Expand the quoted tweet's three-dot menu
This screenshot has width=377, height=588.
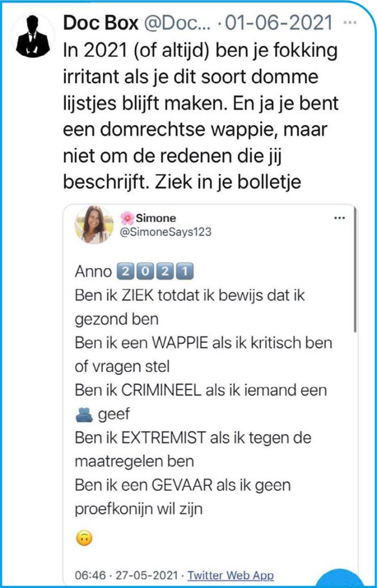click(x=339, y=218)
